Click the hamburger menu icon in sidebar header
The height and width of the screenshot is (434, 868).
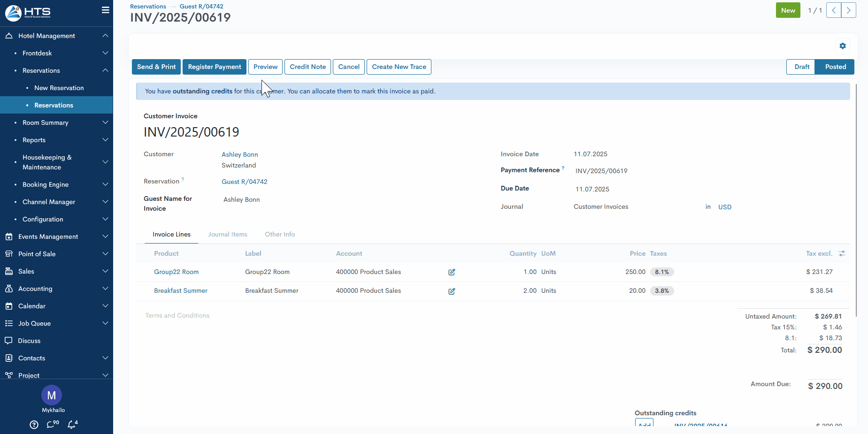[105, 10]
